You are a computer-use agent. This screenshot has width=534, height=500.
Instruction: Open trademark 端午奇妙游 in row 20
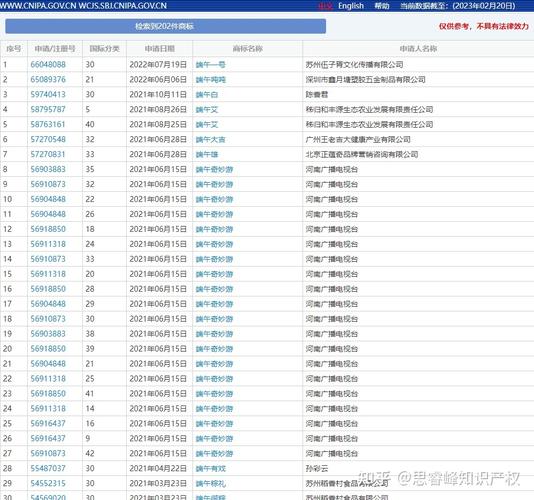point(214,349)
